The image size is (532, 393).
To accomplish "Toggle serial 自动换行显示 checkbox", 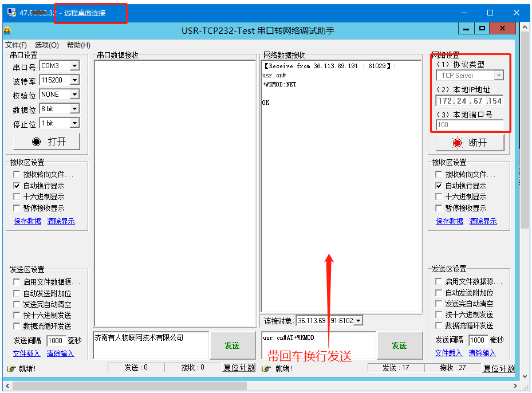I will (x=17, y=186).
